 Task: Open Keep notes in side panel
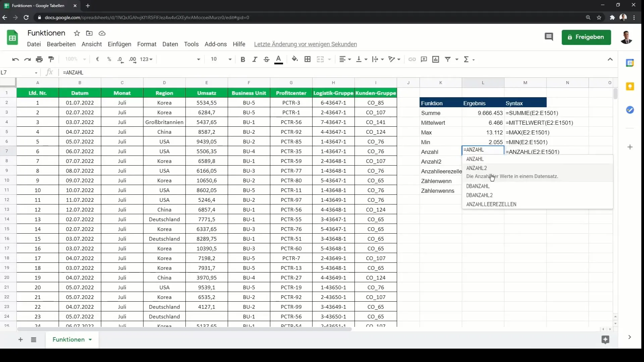point(630,86)
